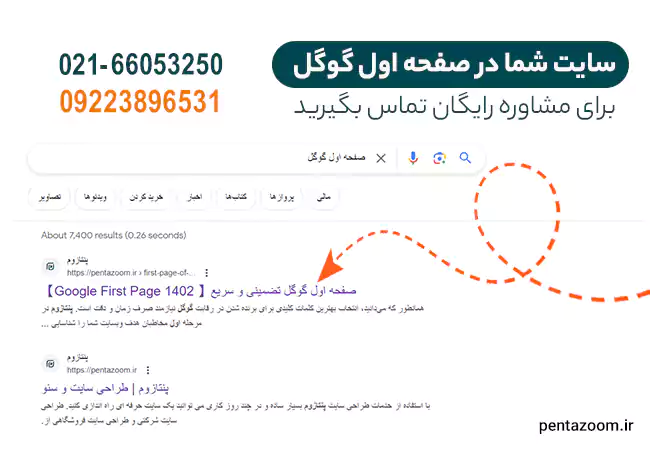The width and height of the screenshot is (650, 450).
Task: Open the Google First Page 1402 result link
Action: (x=201, y=291)
